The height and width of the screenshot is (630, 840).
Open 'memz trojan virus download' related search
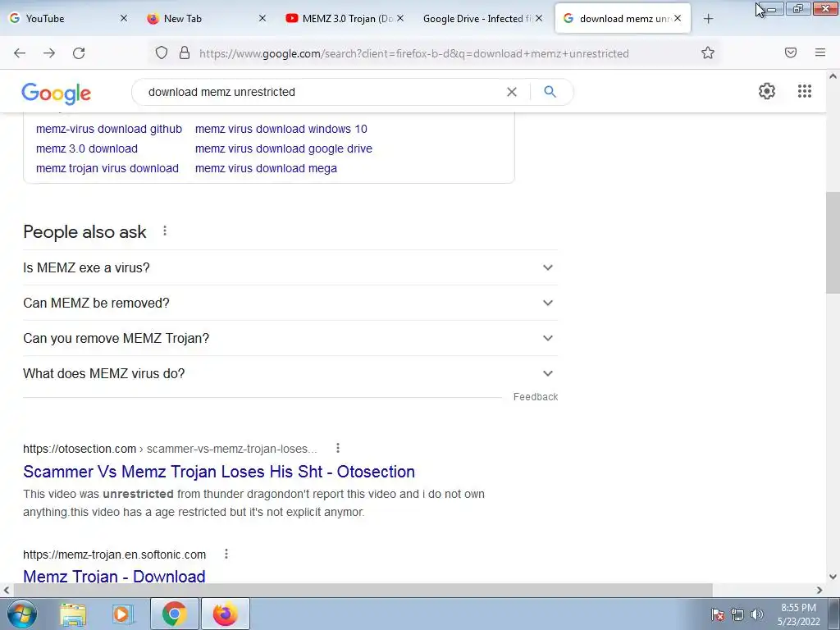107,169
